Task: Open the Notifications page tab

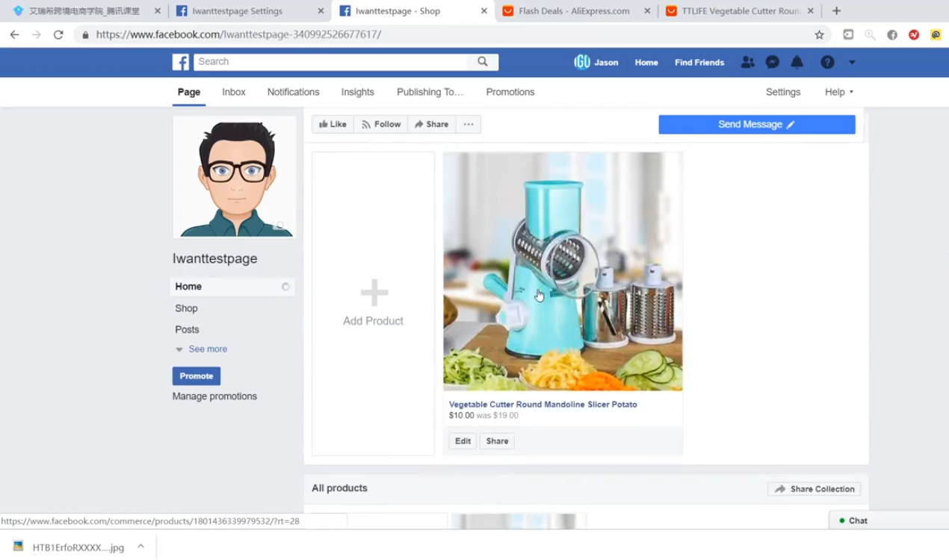Action: pyautogui.click(x=293, y=92)
